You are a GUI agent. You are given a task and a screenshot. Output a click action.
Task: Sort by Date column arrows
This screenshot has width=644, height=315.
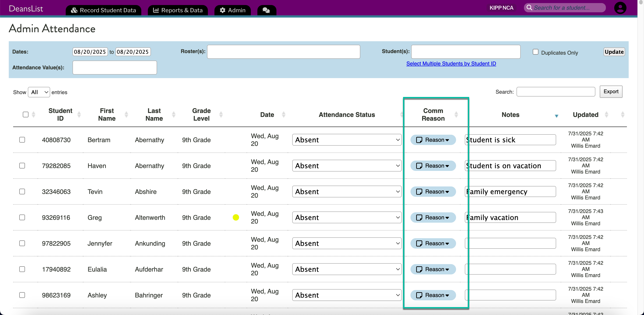[283, 115]
